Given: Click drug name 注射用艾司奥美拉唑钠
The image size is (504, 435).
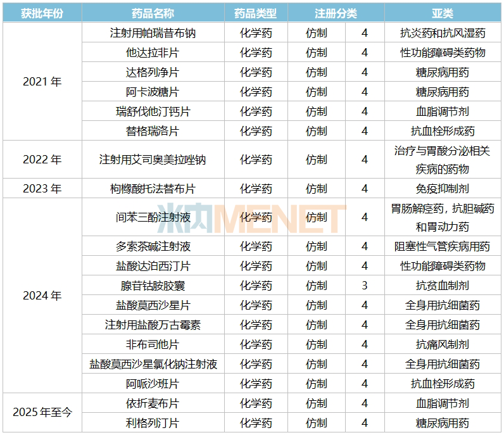Looking at the screenshot, I should (153, 159).
